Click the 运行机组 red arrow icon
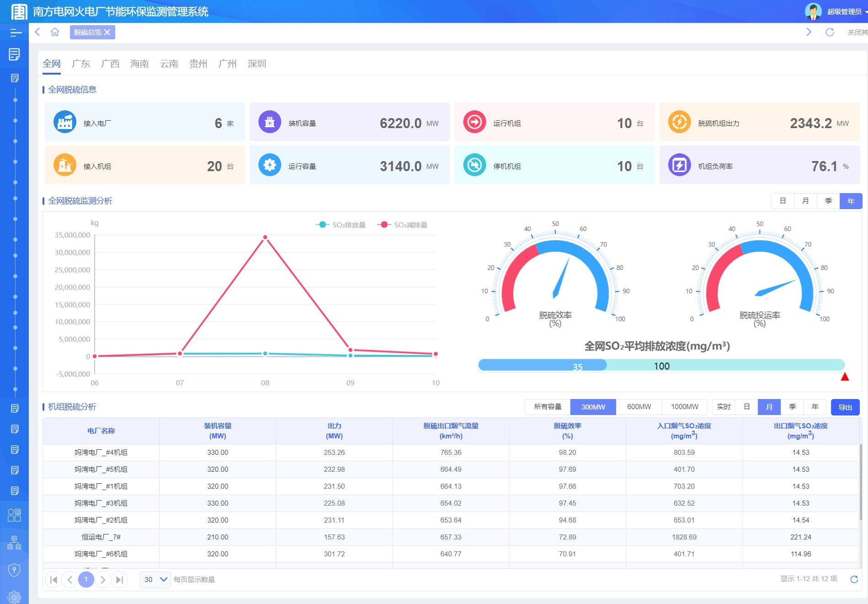 [475, 122]
